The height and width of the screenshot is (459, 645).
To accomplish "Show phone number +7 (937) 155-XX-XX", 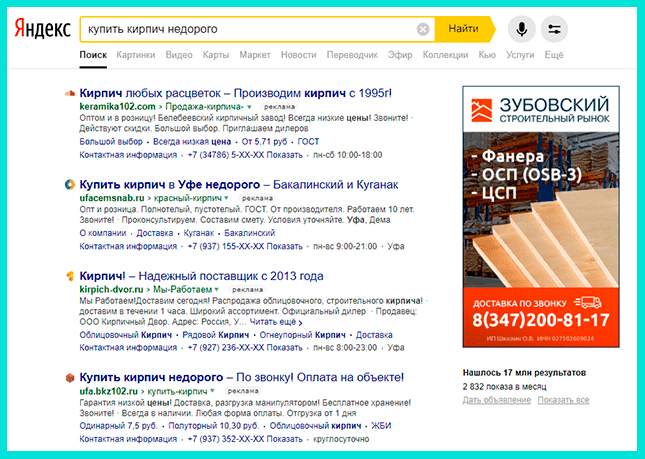I will 245,246.
